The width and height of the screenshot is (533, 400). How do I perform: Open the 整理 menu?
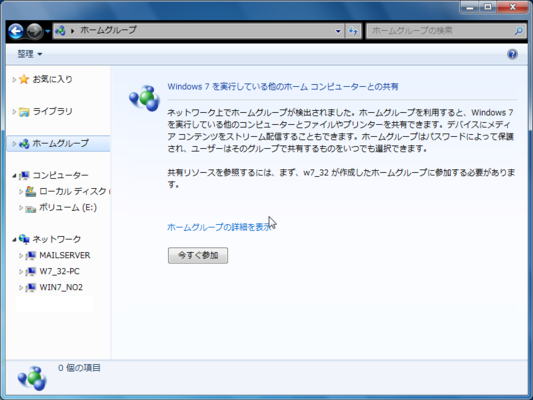click(30, 54)
